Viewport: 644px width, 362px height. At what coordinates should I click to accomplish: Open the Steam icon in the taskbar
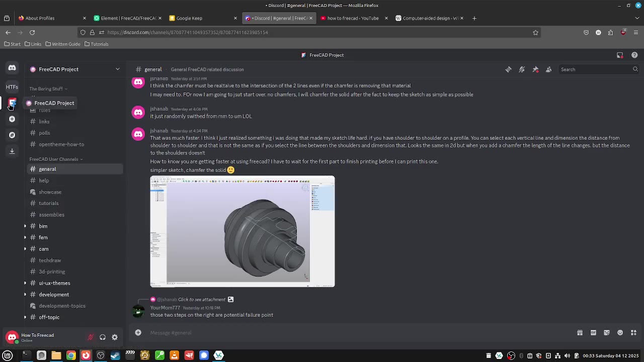pyautogui.click(x=115, y=355)
